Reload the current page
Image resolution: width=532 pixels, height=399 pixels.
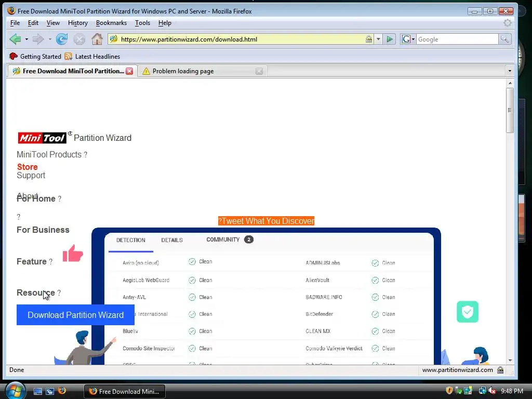point(62,39)
